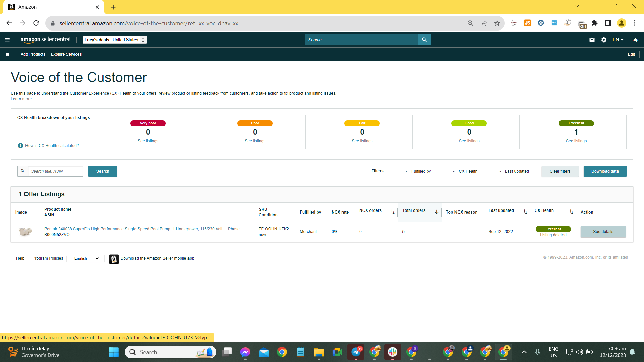
Task: Expand the CX Health filter
Action: 465,171
